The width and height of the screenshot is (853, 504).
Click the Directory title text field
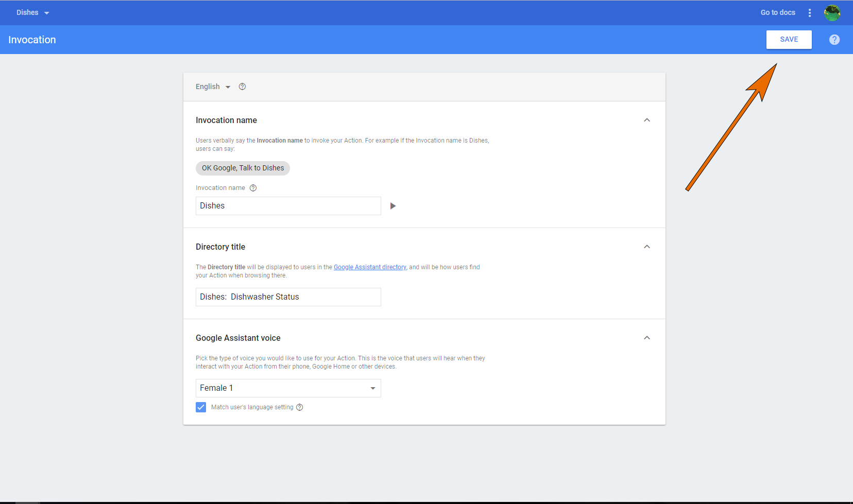[288, 297]
